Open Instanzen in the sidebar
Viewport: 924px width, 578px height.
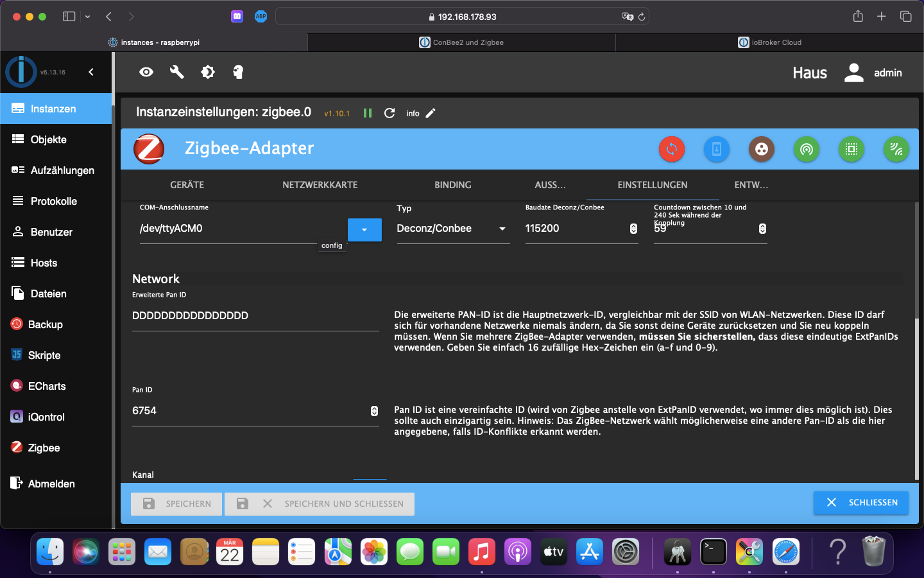tap(56, 109)
